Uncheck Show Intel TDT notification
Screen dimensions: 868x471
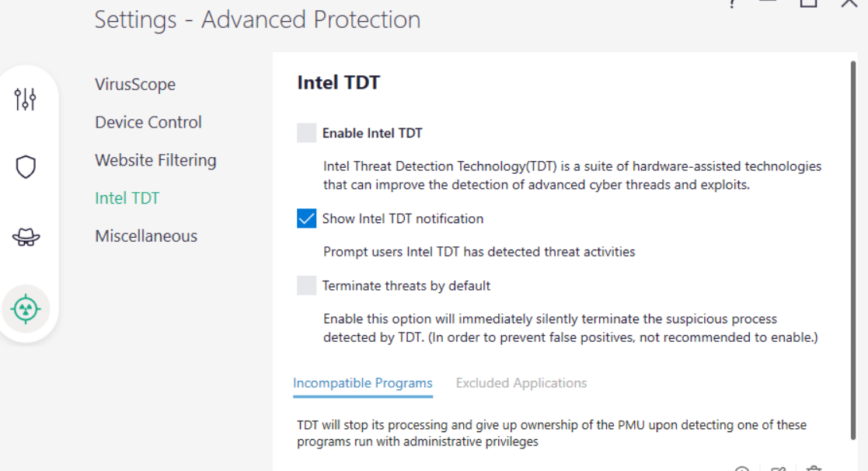pyautogui.click(x=306, y=218)
